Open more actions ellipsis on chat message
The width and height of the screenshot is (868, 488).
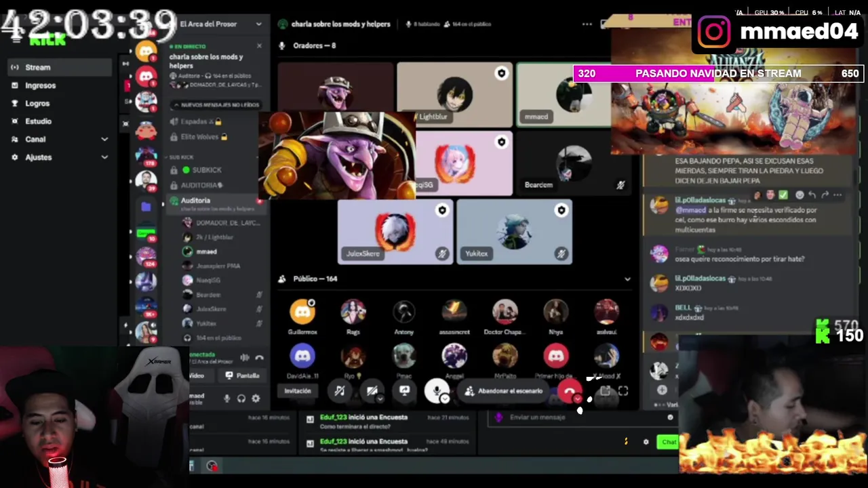pyautogui.click(x=837, y=195)
